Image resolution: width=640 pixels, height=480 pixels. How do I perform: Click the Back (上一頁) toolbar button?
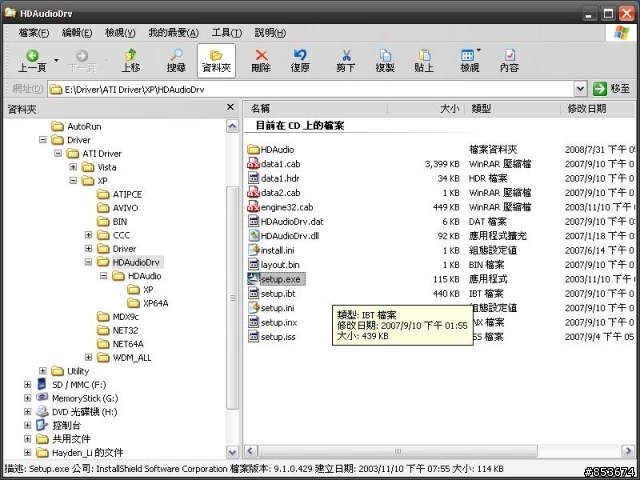click(x=32, y=61)
